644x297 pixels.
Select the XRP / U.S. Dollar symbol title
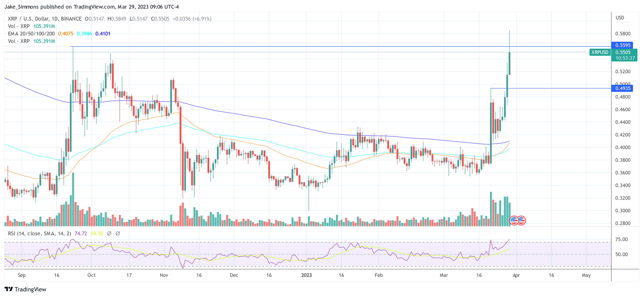[x=45, y=19]
